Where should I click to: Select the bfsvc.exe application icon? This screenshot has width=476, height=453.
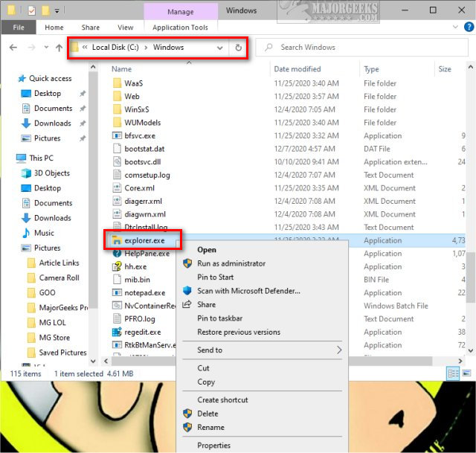point(118,135)
